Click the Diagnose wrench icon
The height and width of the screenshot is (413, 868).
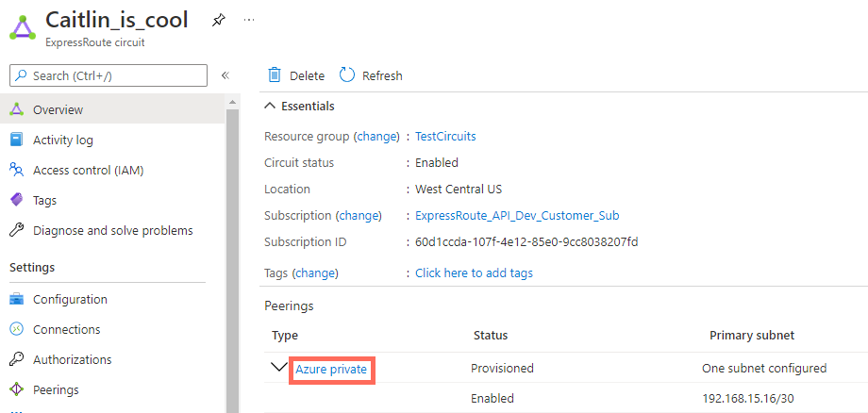(x=17, y=230)
